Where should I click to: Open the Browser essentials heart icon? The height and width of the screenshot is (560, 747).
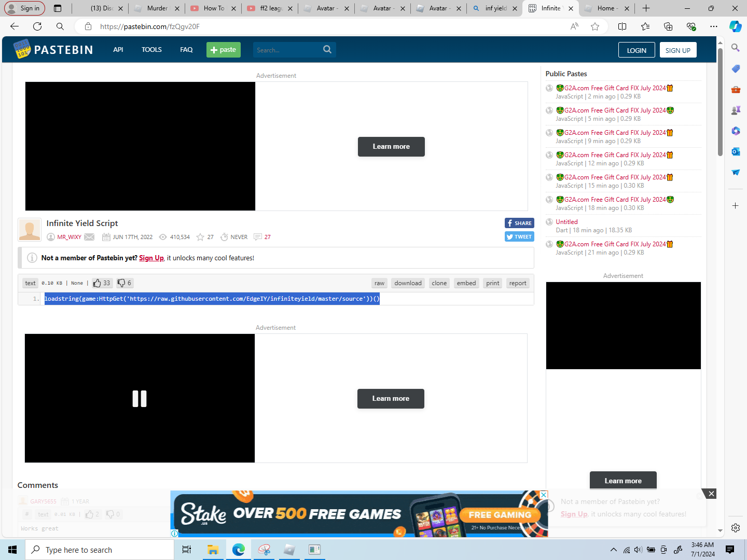coord(691,26)
